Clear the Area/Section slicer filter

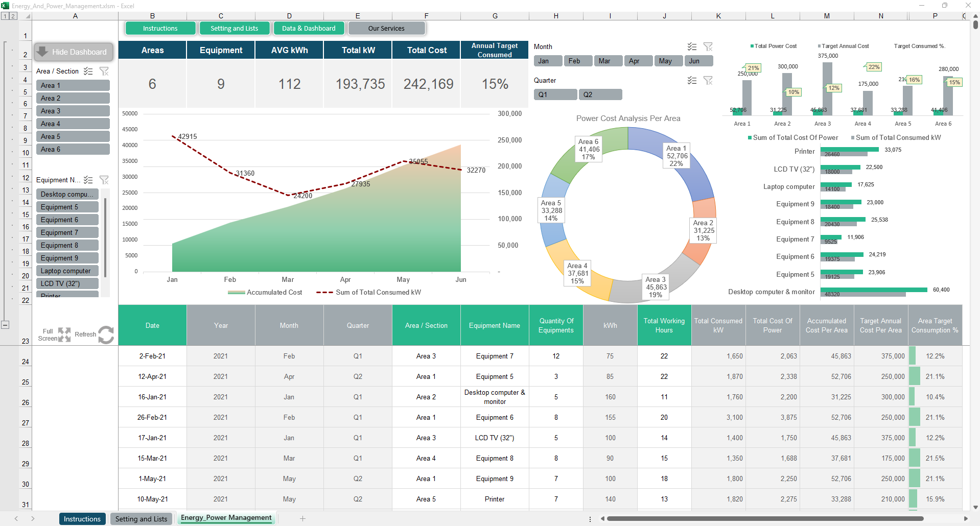[x=104, y=71]
